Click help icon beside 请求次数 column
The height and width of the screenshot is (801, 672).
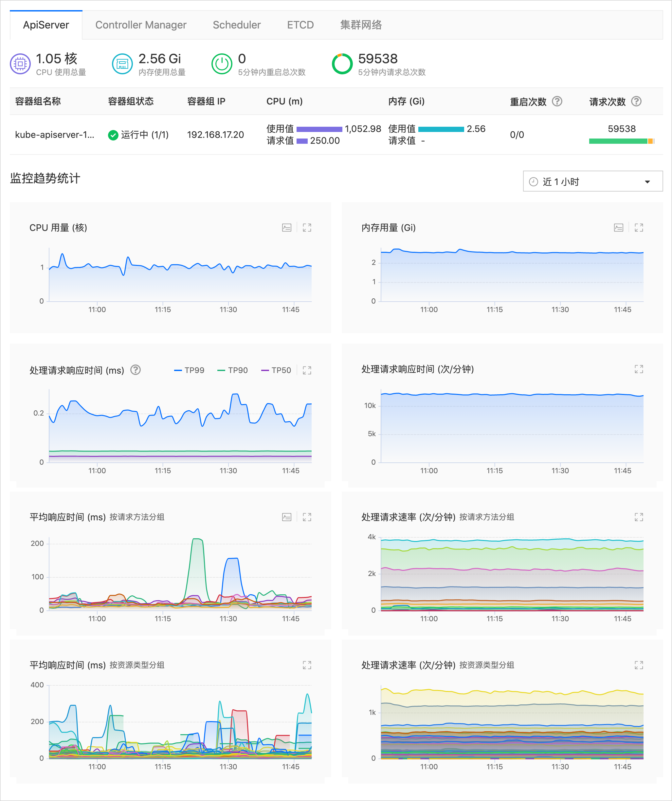point(636,101)
